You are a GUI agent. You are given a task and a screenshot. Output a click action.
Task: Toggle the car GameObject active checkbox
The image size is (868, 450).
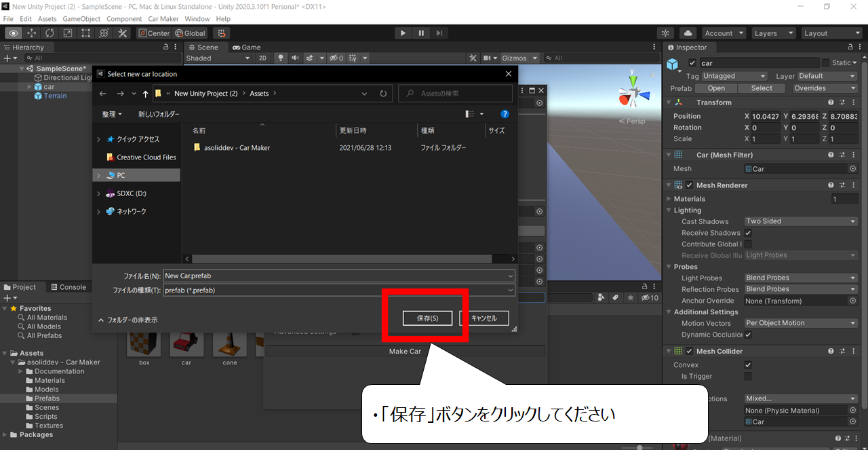pos(692,63)
